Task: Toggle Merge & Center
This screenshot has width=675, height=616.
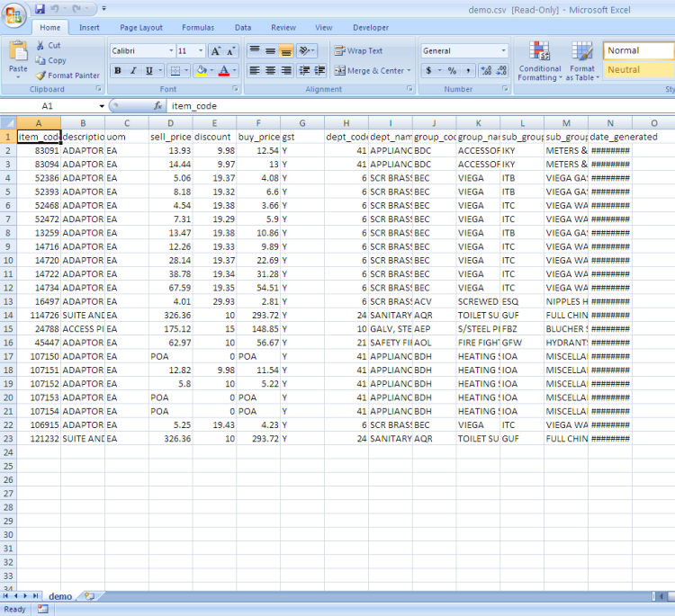Action: coord(369,70)
